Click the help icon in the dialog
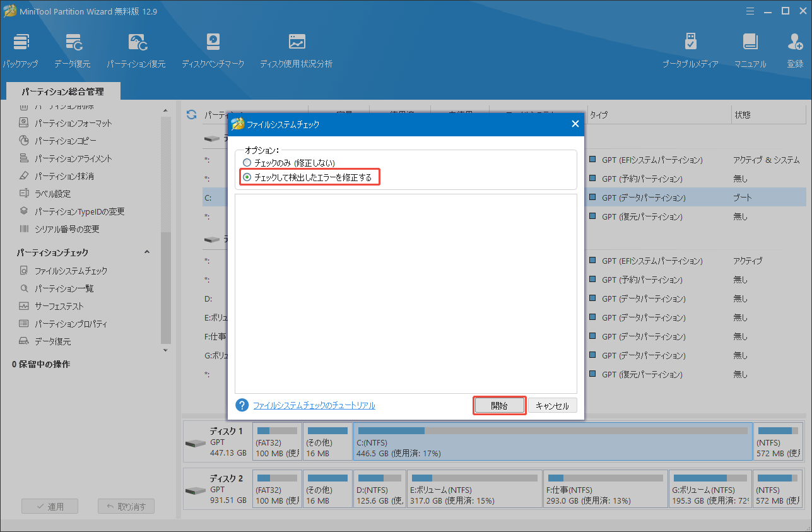The width and height of the screenshot is (812, 532). pos(242,405)
